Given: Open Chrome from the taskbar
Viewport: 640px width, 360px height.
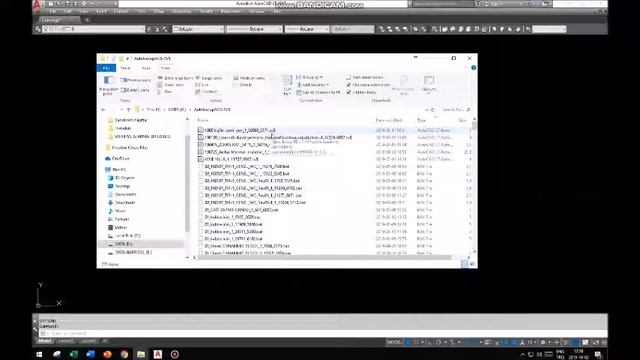Looking at the screenshot, I should click(x=124, y=354).
